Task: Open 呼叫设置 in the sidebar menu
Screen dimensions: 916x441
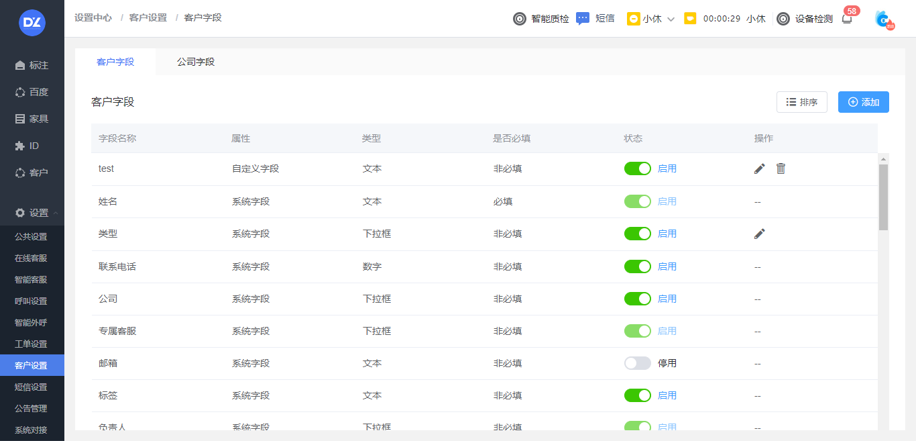Action: [31, 301]
